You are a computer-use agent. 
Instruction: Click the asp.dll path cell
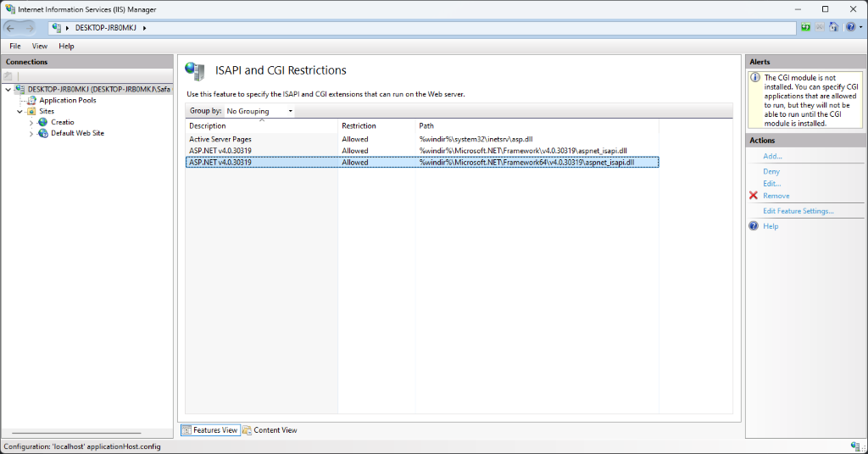[x=476, y=140]
